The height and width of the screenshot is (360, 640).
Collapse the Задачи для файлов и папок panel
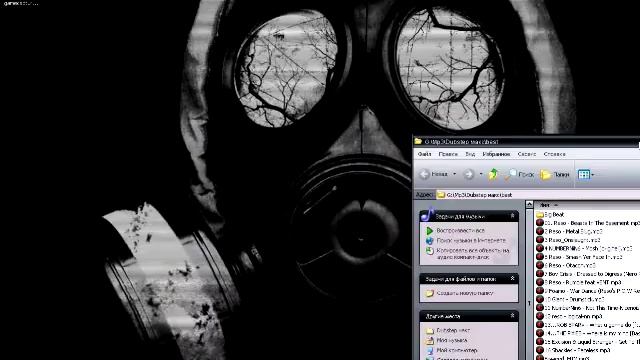[512, 278]
